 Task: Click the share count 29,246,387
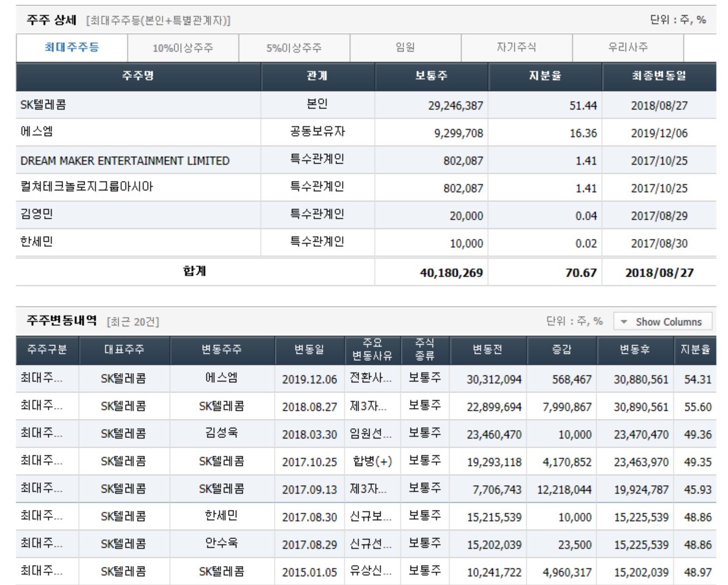[455, 106]
